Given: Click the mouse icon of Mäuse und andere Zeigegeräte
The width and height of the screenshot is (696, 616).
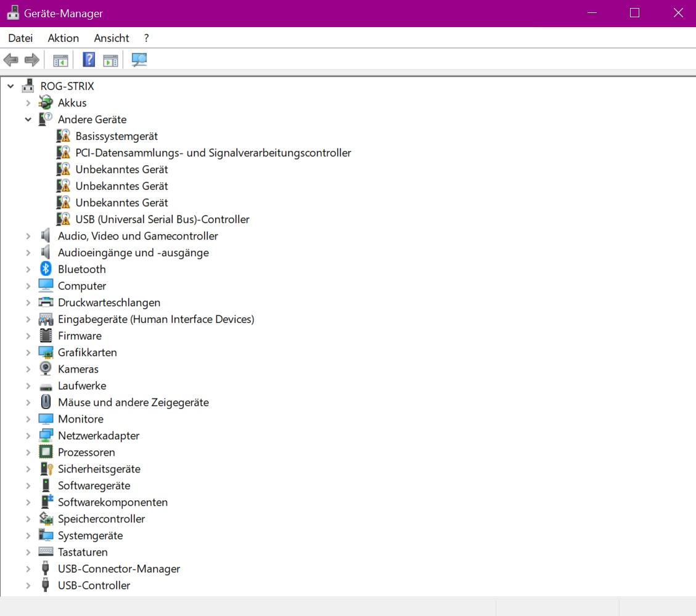Looking at the screenshot, I should (x=45, y=402).
